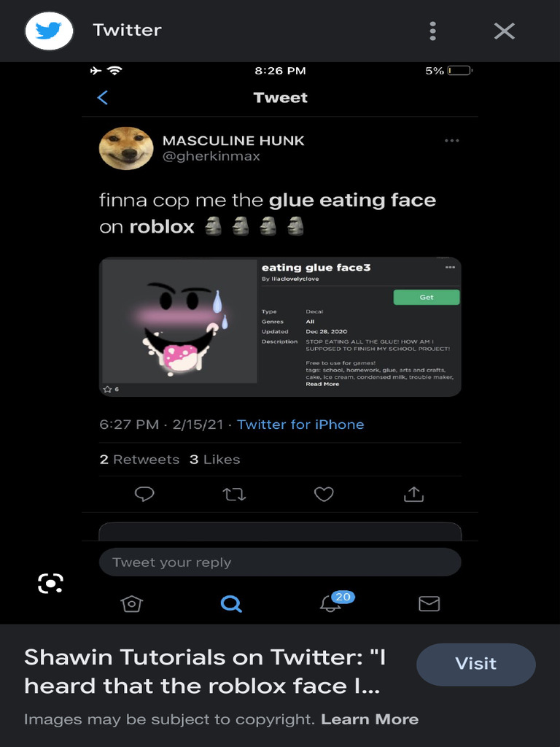This screenshot has width=560, height=747.
Task: Reply using the speech bubble icon
Action: [x=144, y=495]
